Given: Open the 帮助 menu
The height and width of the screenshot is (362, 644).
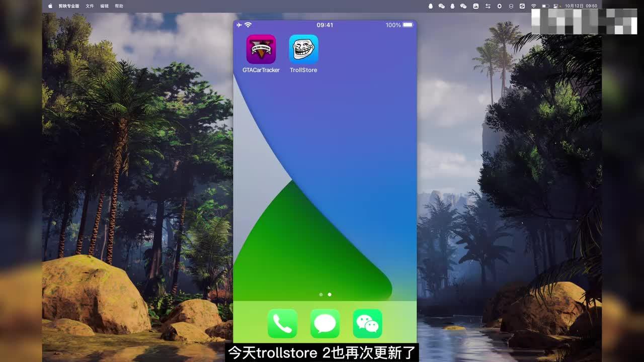Looking at the screenshot, I should pyautogui.click(x=119, y=6).
